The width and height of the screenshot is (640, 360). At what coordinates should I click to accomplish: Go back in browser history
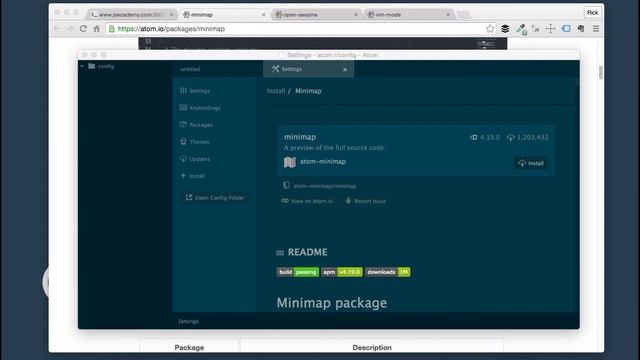[58, 29]
